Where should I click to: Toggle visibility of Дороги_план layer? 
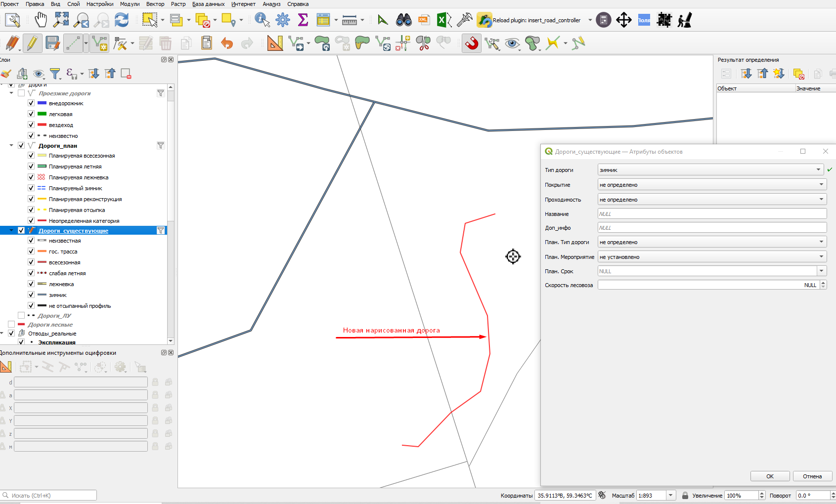pyautogui.click(x=21, y=146)
